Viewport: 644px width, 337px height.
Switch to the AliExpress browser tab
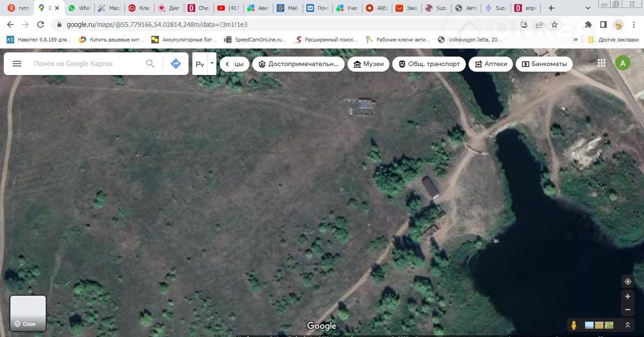pyautogui.click(x=376, y=8)
